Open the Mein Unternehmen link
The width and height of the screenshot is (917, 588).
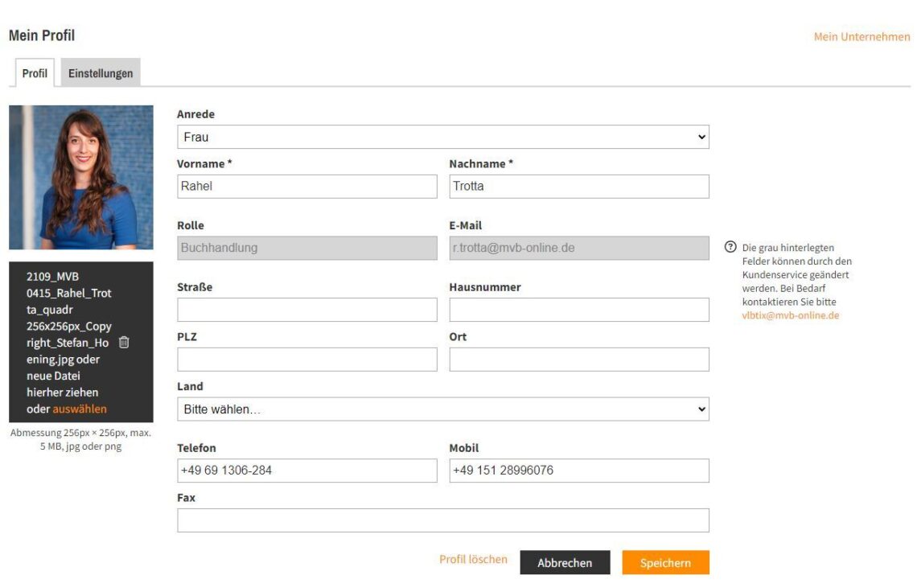pyautogui.click(x=861, y=37)
